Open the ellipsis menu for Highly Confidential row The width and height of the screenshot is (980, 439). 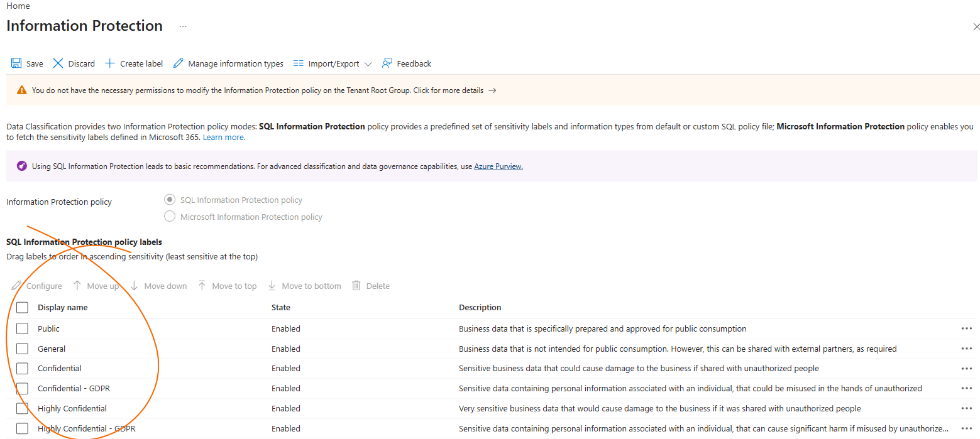click(x=967, y=408)
